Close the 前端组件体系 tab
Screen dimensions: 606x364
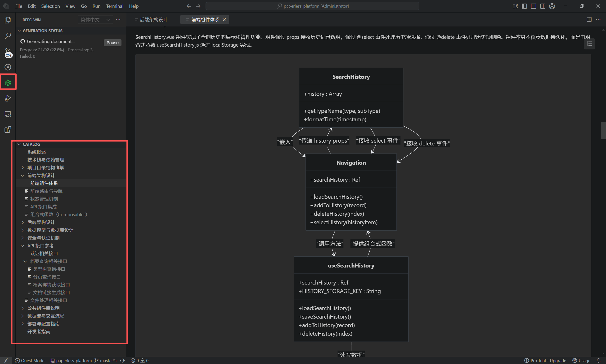224,20
